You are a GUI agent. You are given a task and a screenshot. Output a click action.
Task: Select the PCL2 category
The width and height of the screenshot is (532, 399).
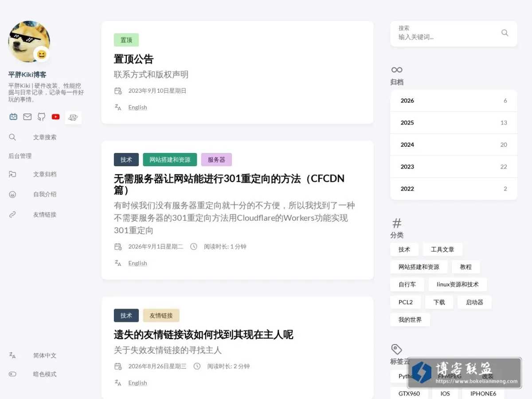pyautogui.click(x=406, y=302)
